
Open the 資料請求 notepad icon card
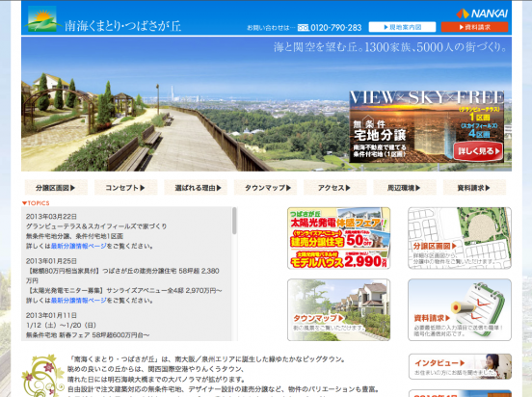click(460, 310)
